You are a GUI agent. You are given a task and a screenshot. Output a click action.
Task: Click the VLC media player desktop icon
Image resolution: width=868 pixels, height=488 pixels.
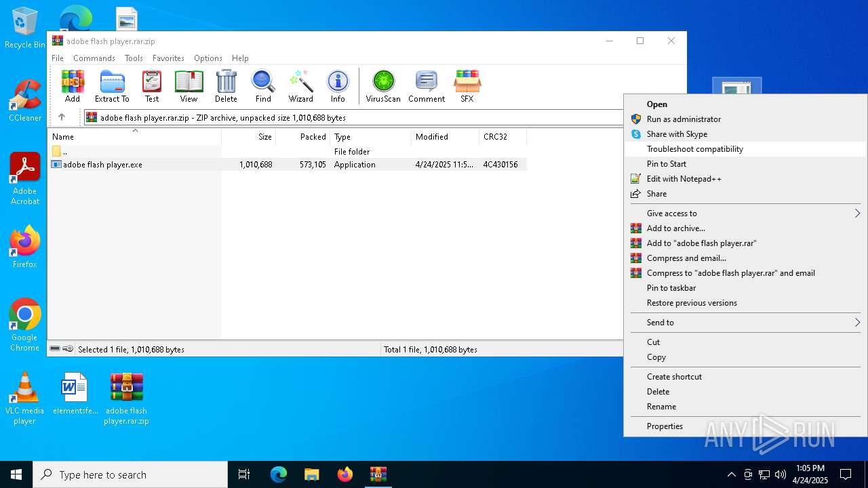click(24, 399)
